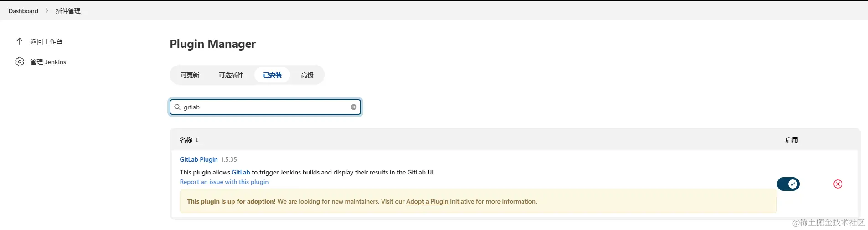Clear the gitlab search text
Image resolution: width=868 pixels, height=230 pixels.
pos(354,107)
